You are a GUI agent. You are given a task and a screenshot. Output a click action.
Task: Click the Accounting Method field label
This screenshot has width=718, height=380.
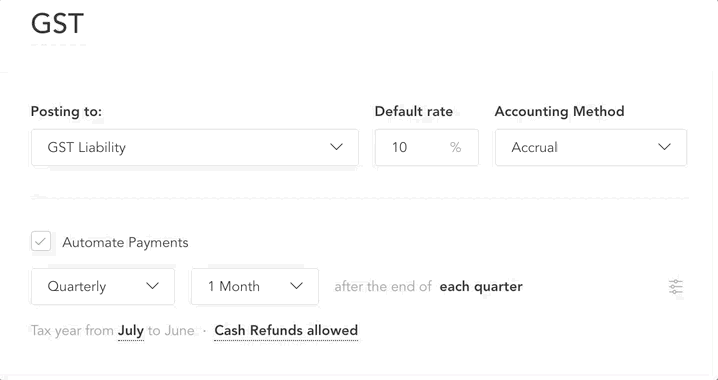560,111
